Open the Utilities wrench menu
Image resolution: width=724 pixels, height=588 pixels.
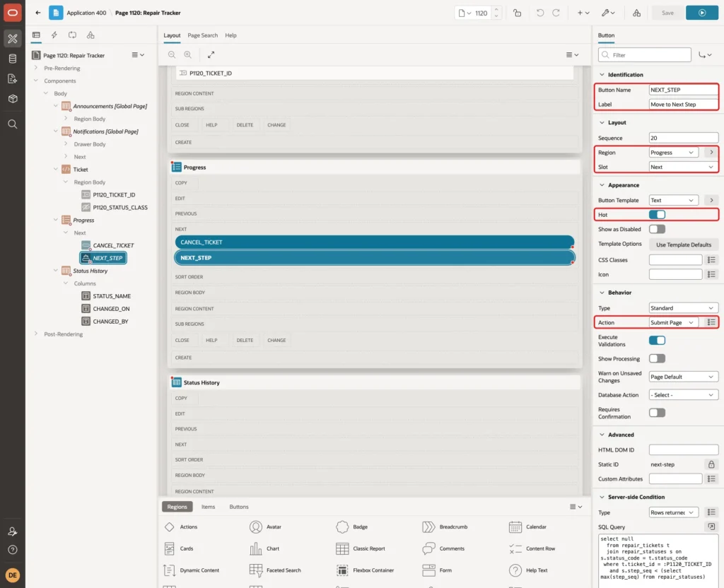coord(608,13)
